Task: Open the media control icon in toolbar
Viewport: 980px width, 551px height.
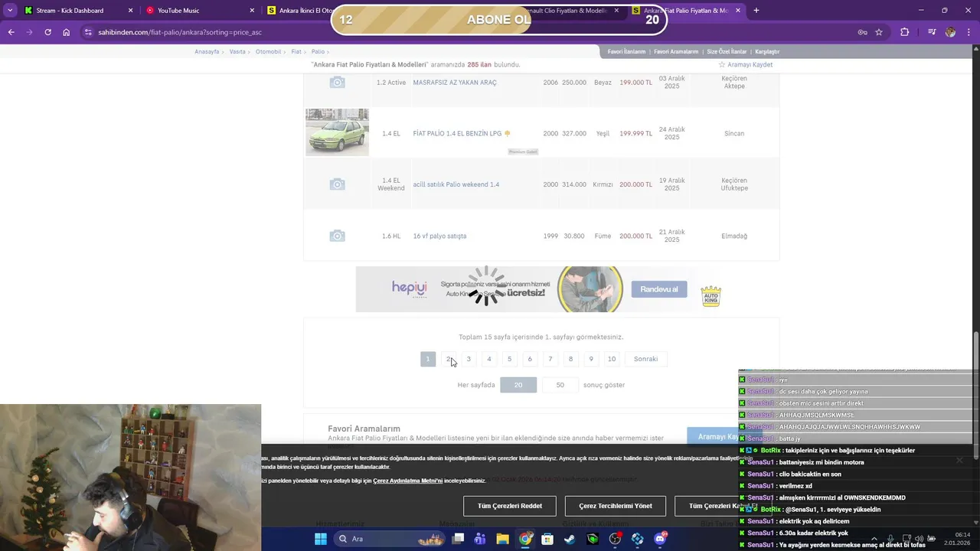Action: 932,32
